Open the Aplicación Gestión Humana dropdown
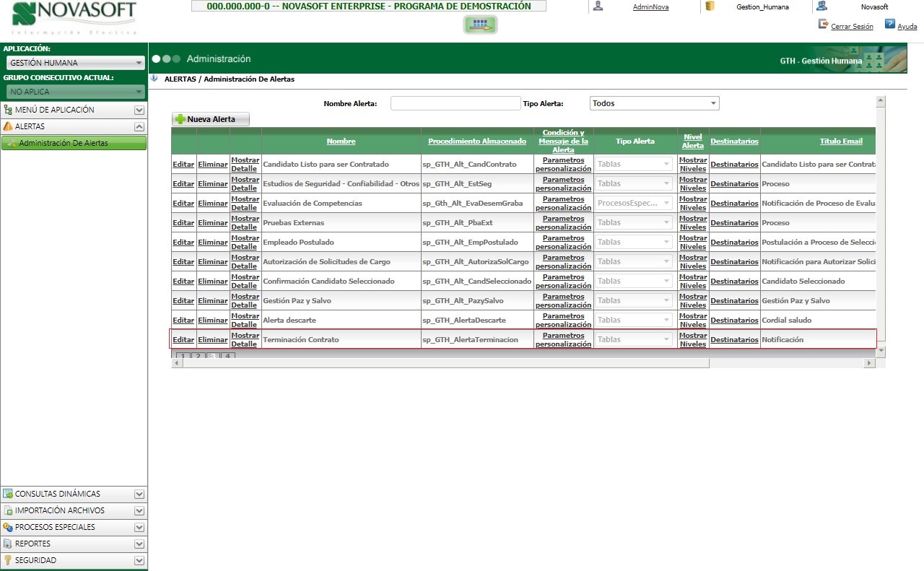Image resolution: width=924 pixels, height=571 pixels. 75,63
